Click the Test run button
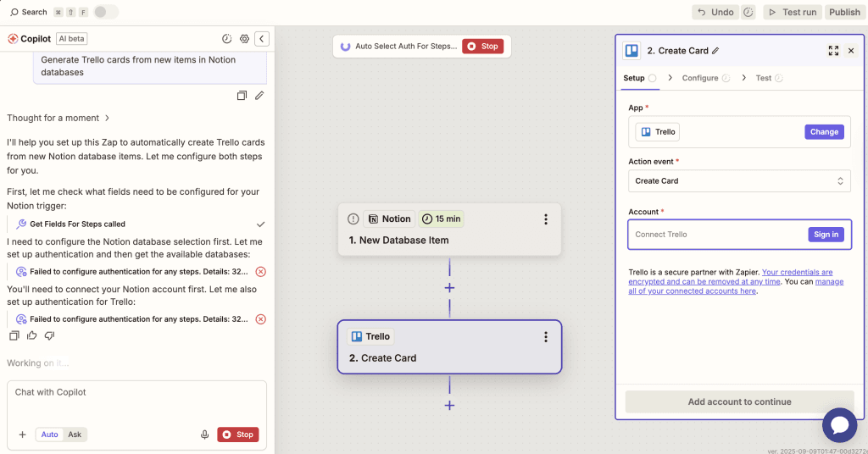This screenshot has height=454, width=868. coord(793,12)
